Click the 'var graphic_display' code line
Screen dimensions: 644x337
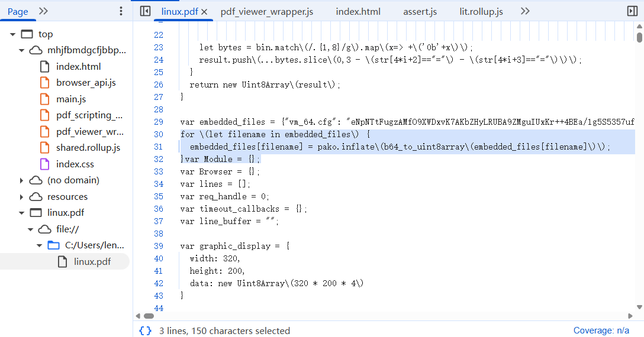235,246
